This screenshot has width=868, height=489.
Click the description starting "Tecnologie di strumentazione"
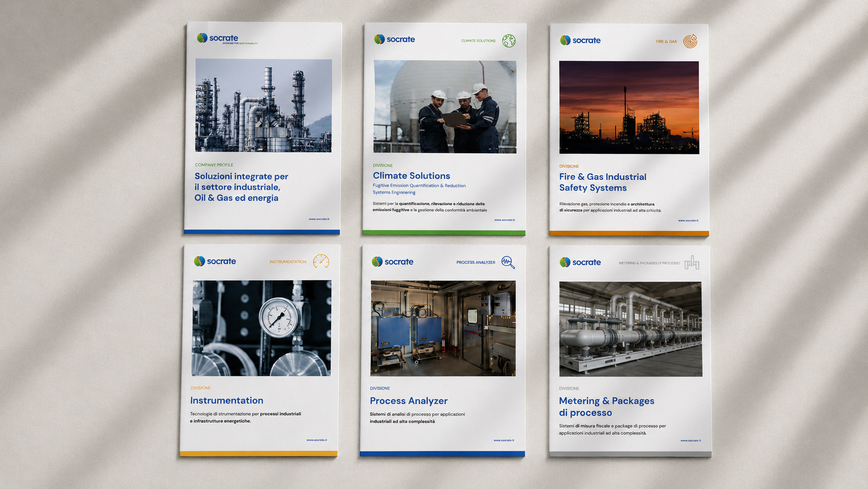tap(246, 417)
